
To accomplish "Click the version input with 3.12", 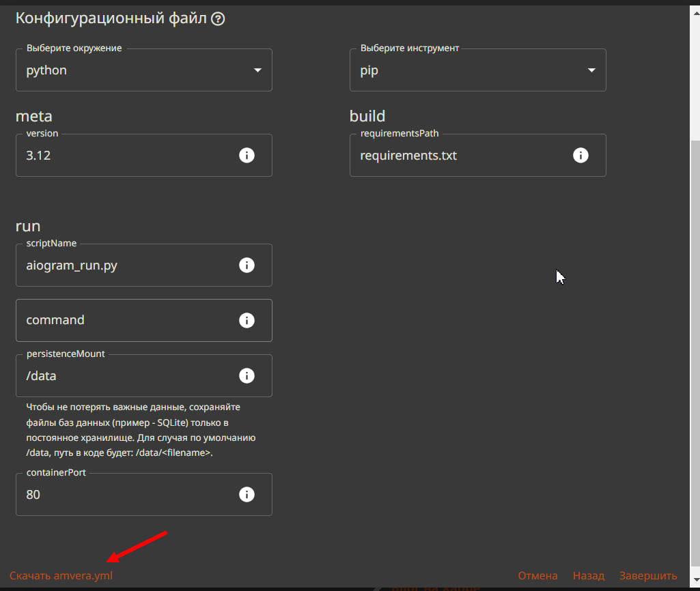I will pos(123,156).
